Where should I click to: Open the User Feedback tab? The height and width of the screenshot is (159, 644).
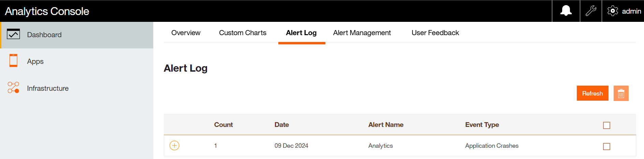click(435, 33)
